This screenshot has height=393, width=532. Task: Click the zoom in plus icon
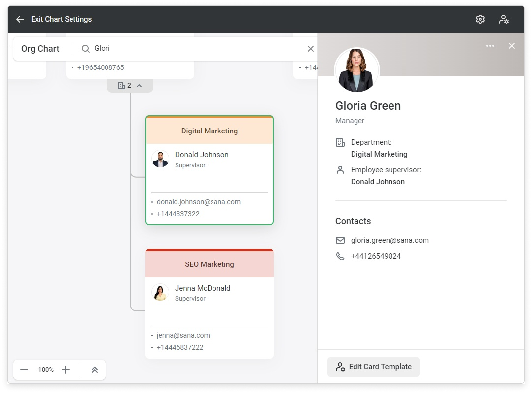[x=66, y=370]
